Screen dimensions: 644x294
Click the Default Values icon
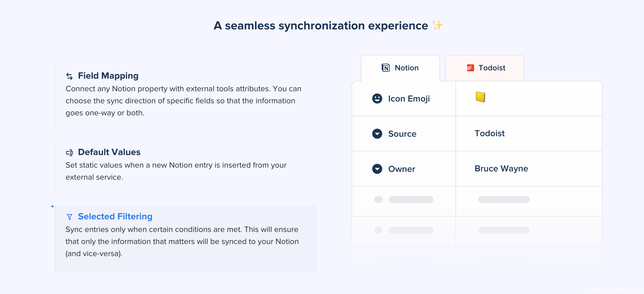70,153
